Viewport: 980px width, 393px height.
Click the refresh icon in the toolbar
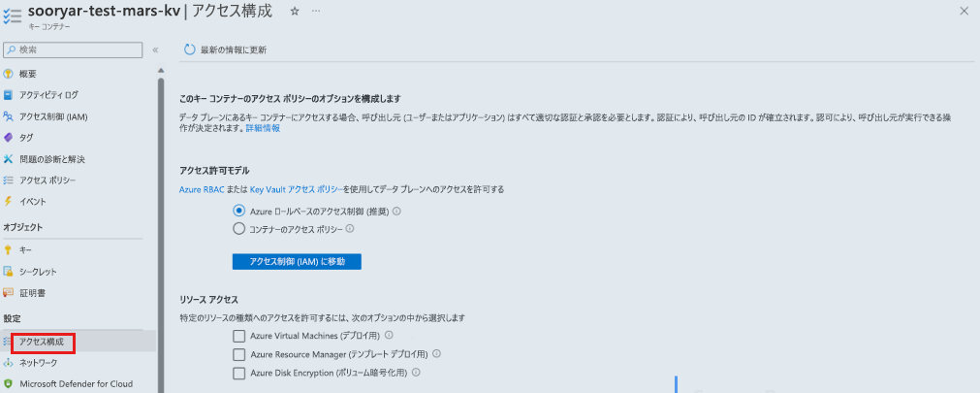pyautogui.click(x=190, y=50)
